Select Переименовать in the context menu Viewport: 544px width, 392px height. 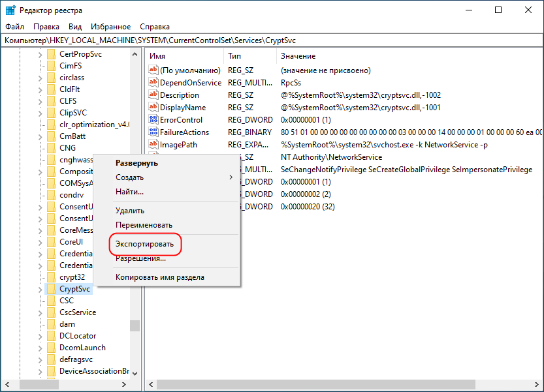pyautogui.click(x=144, y=225)
